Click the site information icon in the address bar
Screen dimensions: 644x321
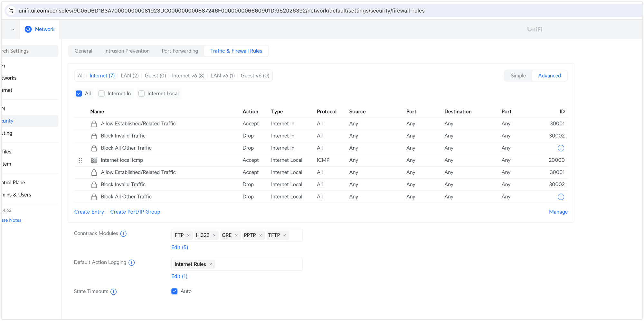point(11,11)
